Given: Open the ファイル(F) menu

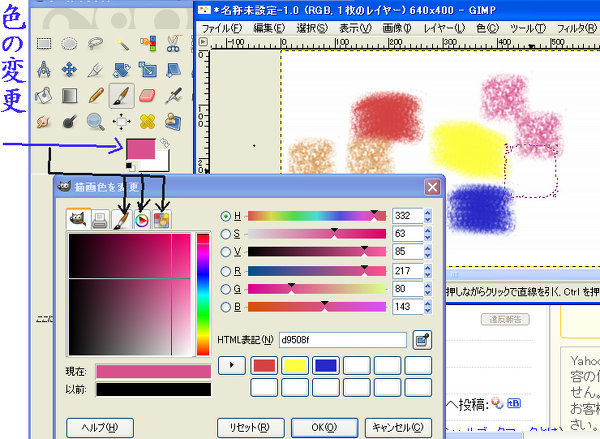Looking at the screenshot, I should [x=222, y=28].
